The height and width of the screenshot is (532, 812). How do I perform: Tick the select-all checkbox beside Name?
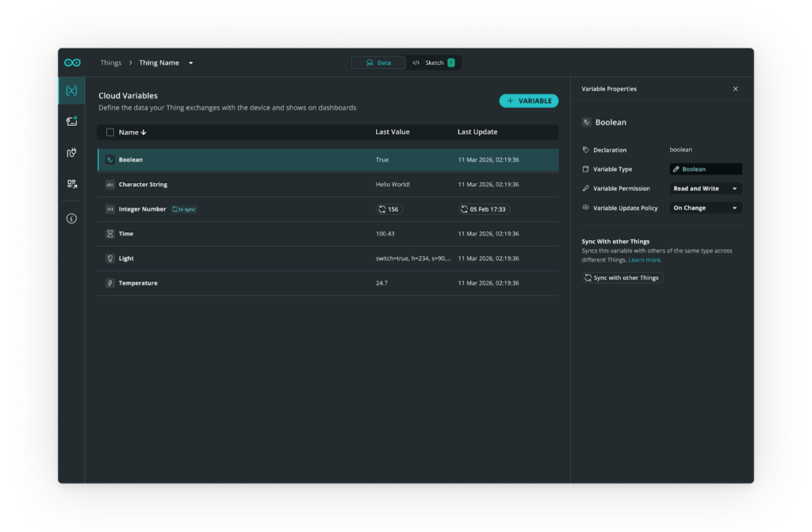point(110,132)
